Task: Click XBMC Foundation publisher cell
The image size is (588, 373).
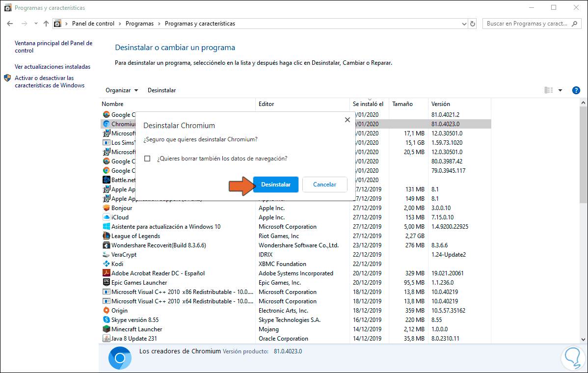Action: tap(282, 264)
